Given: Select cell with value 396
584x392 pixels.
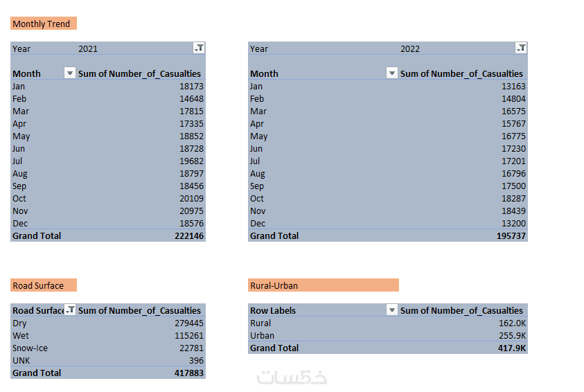Looking at the screenshot, I should click(x=196, y=361).
